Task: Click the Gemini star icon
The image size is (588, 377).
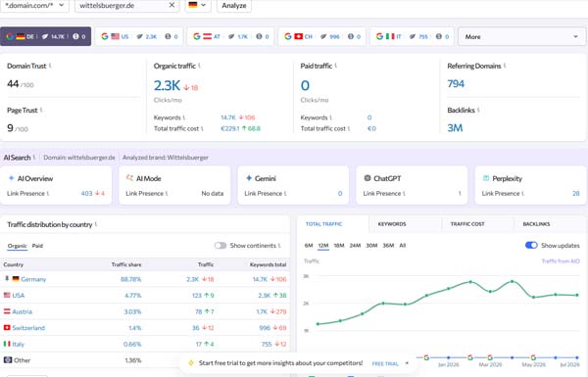Action: [249, 178]
